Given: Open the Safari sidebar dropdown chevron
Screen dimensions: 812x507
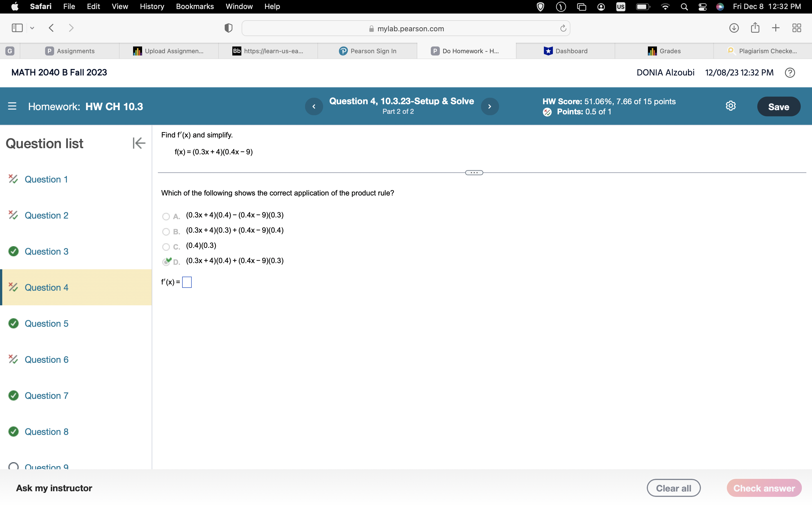Looking at the screenshot, I should (x=32, y=28).
